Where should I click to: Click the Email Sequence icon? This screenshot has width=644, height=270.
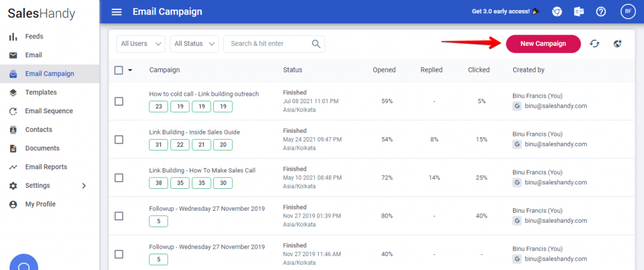13,111
